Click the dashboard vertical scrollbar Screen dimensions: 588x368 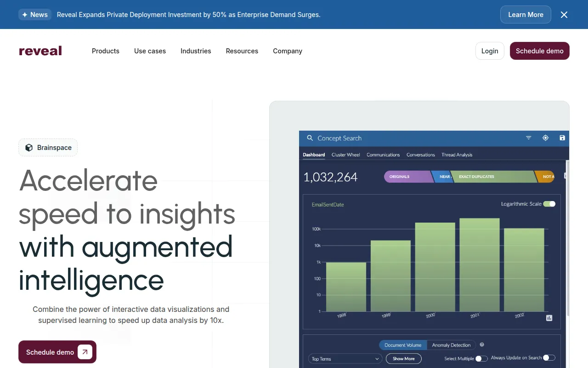(x=567, y=238)
